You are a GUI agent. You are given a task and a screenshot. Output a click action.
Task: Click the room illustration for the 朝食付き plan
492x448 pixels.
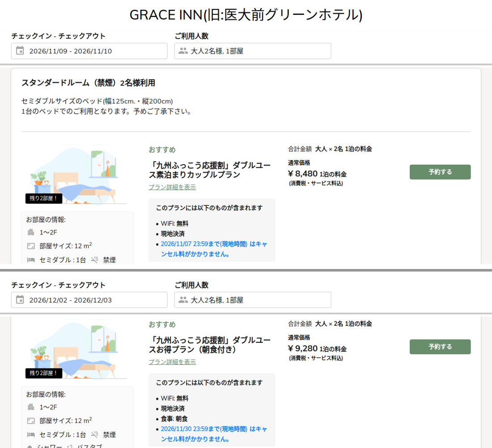77,350
